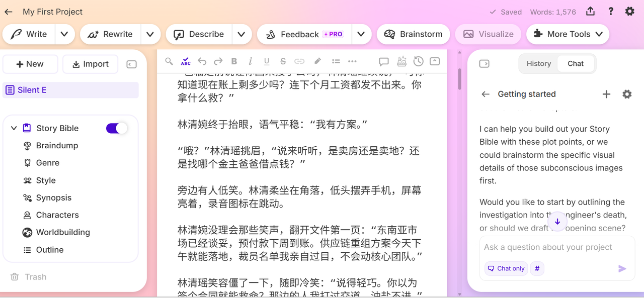Image resolution: width=644 pixels, height=298 pixels.
Task: Apply underline formatting
Action: [x=267, y=61]
